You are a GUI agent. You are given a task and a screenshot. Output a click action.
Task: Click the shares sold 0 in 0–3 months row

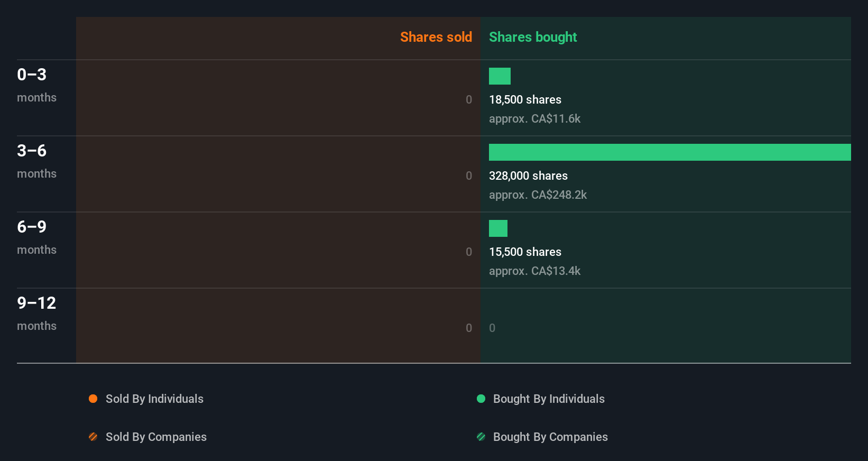coord(469,99)
